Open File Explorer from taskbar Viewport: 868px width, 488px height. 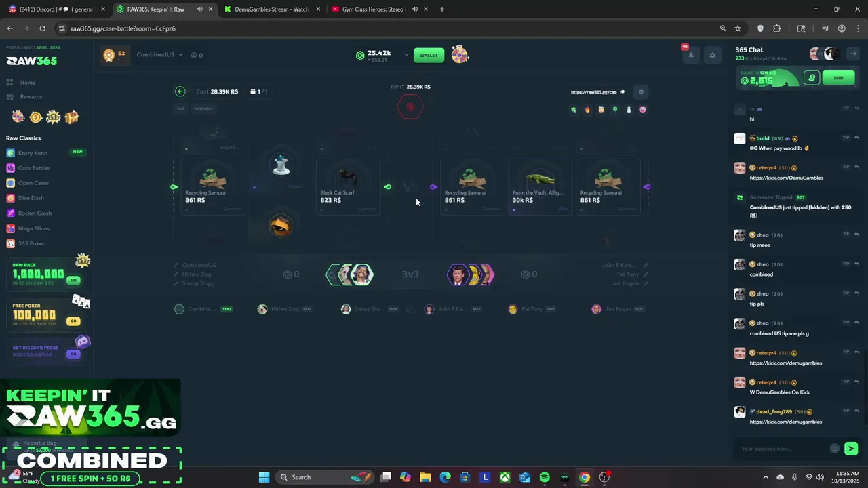pos(425,477)
